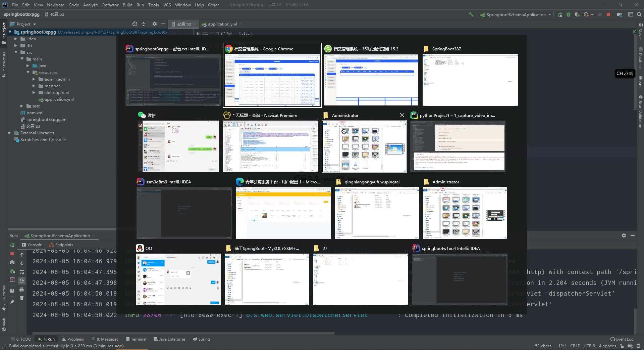The height and width of the screenshot is (350, 644).
Task: Switch to the Console tab
Action: (32, 245)
